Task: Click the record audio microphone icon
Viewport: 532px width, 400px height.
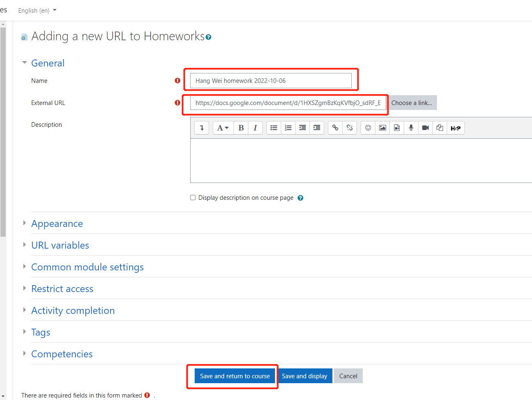Action: [x=411, y=128]
